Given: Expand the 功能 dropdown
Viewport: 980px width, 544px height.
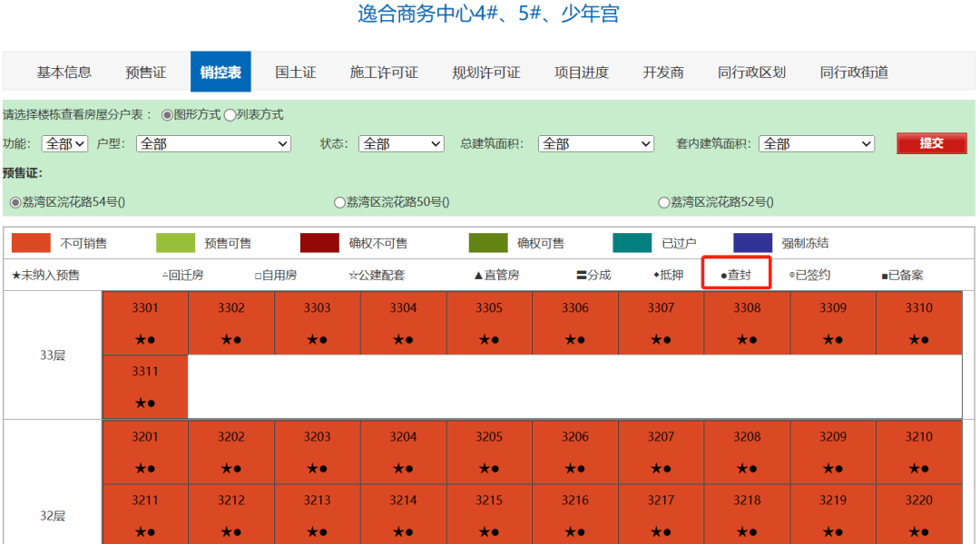Looking at the screenshot, I should click(x=65, y=144).
